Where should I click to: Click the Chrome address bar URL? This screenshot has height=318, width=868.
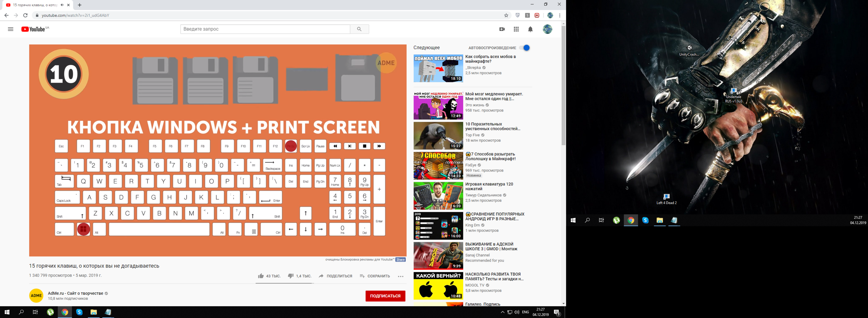point(75,15)
